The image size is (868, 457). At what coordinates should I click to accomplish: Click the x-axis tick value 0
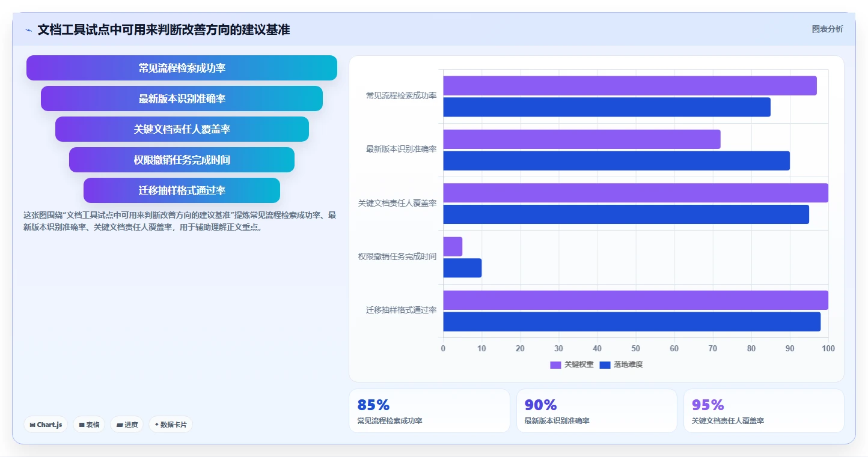443,348
